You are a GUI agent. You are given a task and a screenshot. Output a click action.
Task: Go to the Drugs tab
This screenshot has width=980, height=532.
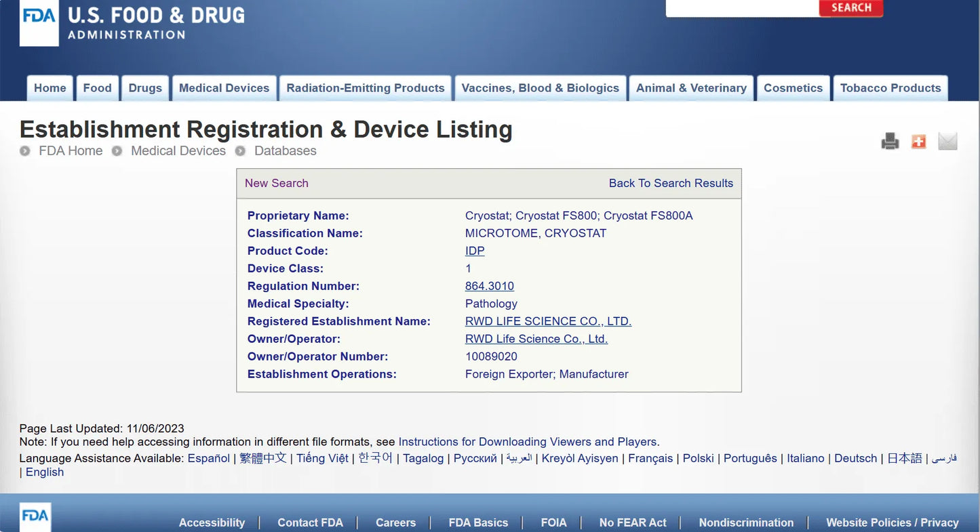145,88
